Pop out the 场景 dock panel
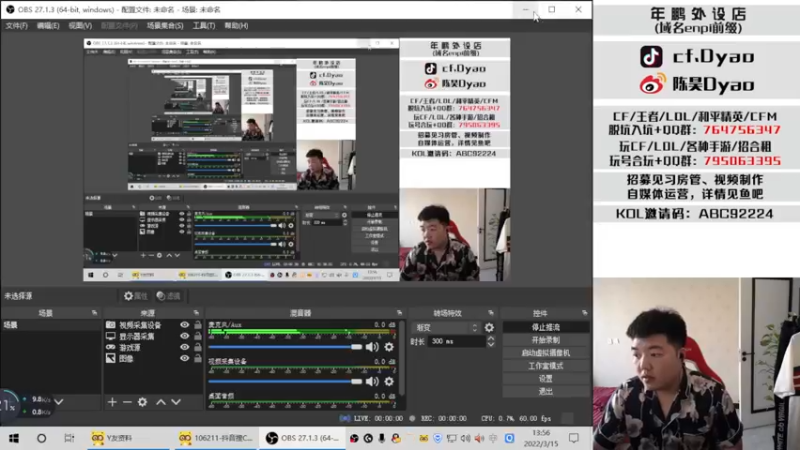 (94, 313)
